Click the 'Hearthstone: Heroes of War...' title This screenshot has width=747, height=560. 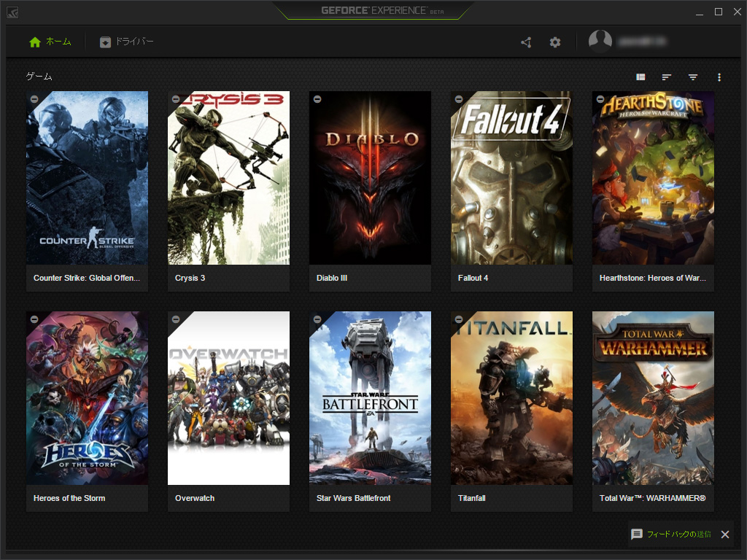[x=653, y=278]
